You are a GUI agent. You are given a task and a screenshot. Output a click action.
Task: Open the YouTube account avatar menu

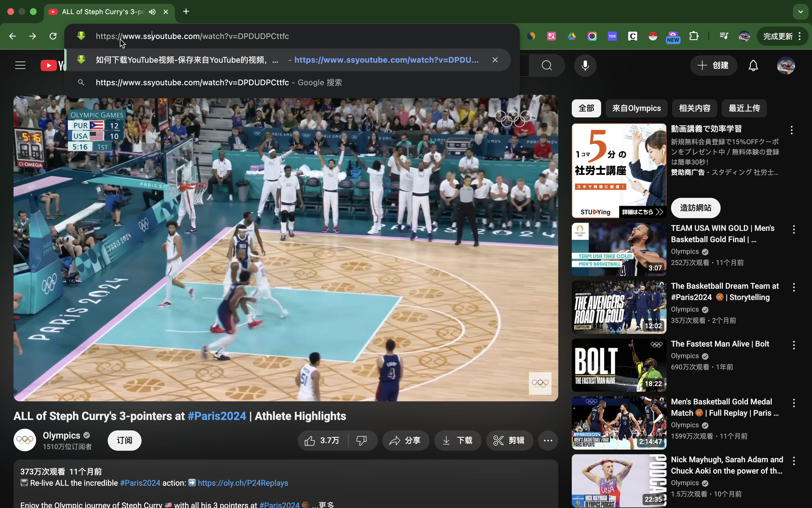click(x=786, y=65)
